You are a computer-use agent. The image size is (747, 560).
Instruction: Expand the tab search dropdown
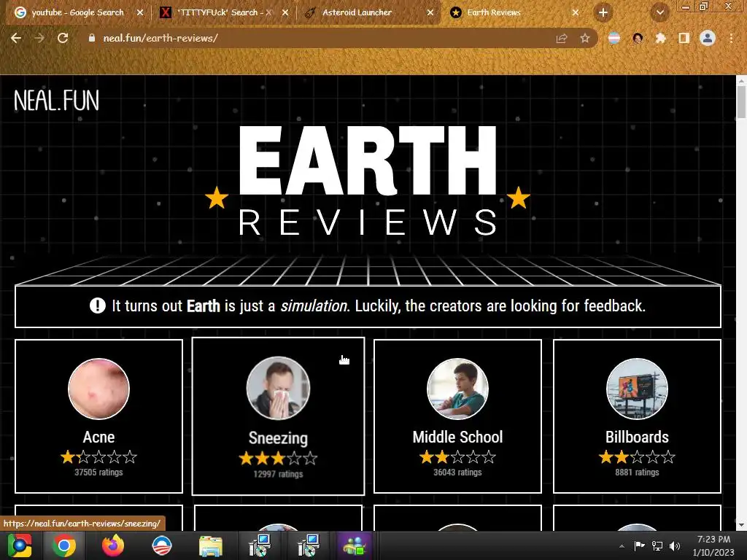659,12
